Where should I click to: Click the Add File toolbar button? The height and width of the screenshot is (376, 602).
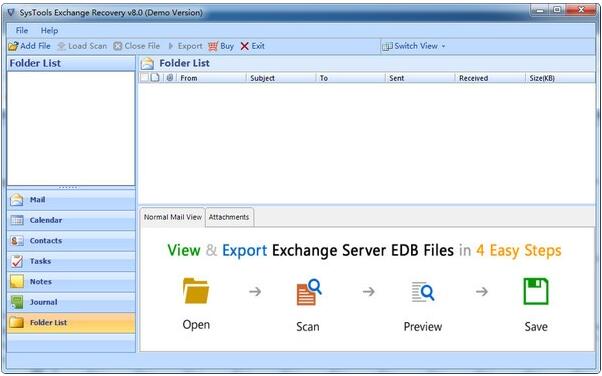[x=30, y=46]
